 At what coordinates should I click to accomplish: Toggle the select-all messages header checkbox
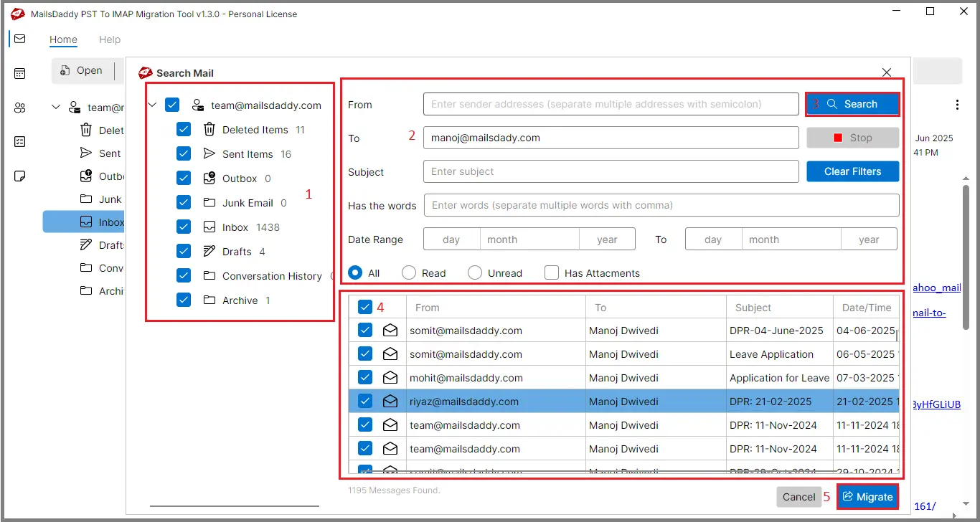[x=365, y=308]
